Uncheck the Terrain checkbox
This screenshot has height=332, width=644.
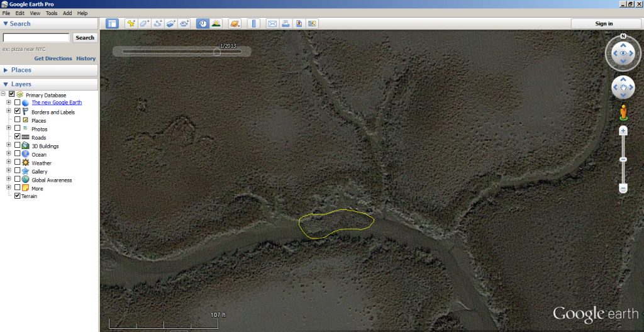pos(17,196)
